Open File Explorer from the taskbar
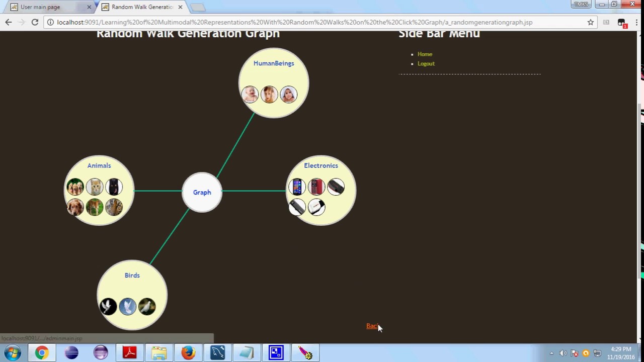Screen dimensions: 644x362 click(x=159, y=353)
